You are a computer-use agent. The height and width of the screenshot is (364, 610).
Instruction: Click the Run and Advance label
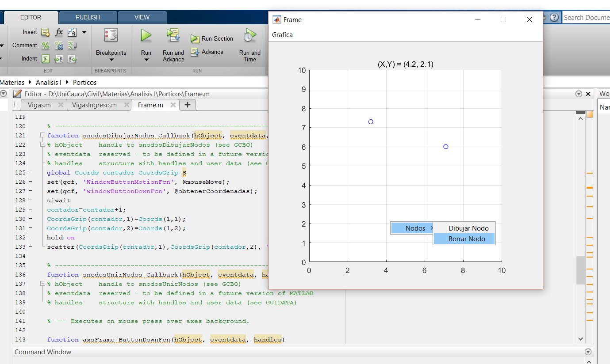pyautogui.click(x=173, y=56)
